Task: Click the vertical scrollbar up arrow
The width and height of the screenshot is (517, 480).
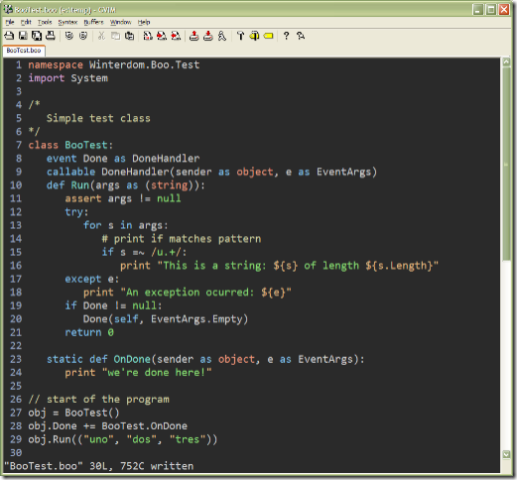Action: pos(506,62)
